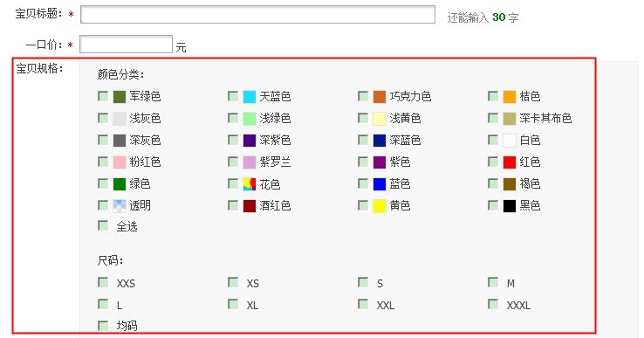Select the 酒红色 wine red swatch

tap(250, 205)
